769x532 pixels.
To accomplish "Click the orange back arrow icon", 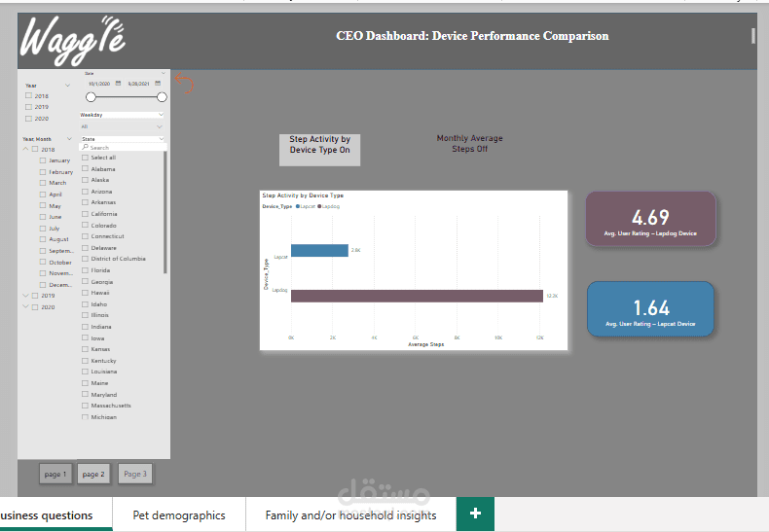I will click(x=184, y=83).
